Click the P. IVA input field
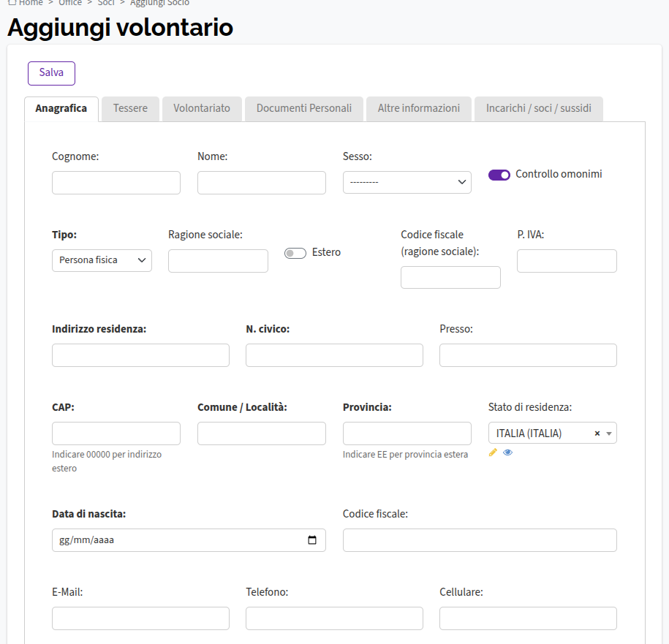This screenshot has width=669, height=644. [x=567, y=261]
